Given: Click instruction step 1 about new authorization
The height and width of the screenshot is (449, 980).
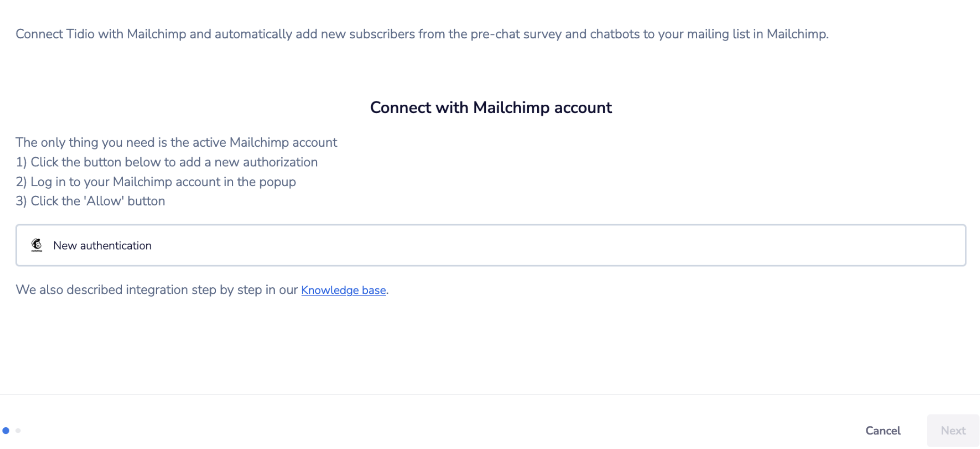Looking at the screenshot, I should 167,162.
